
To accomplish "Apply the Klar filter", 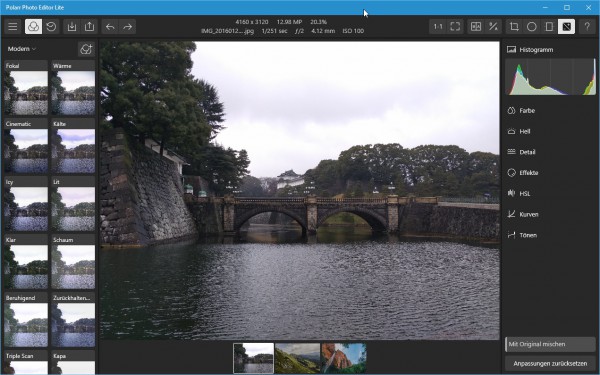I will (x=26, y=262).
